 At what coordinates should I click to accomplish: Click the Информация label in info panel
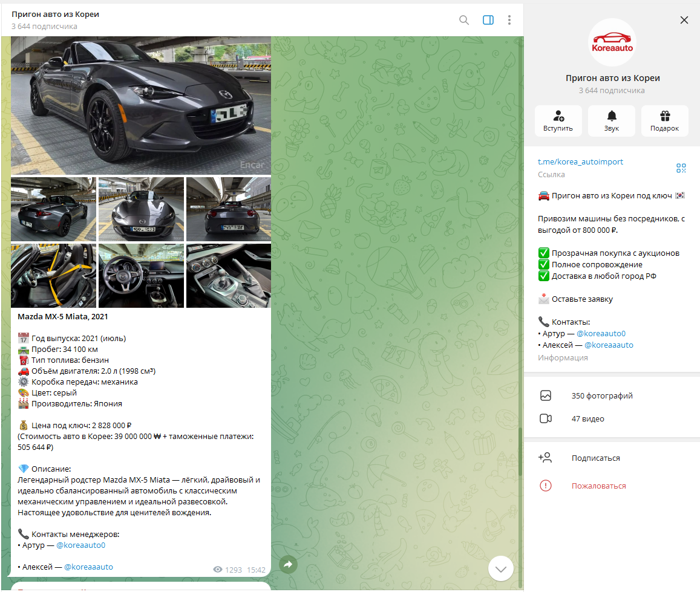pos(563,357)
